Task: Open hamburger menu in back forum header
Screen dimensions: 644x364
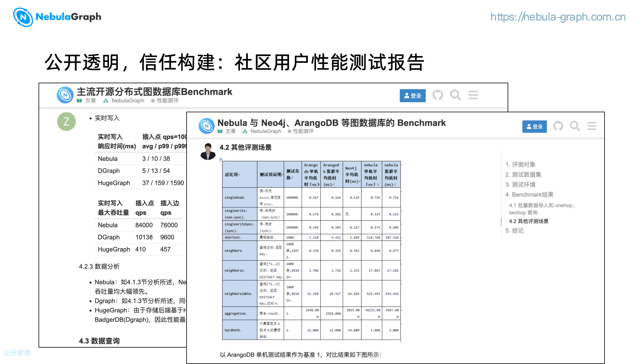Action: (x=473, y=95)
